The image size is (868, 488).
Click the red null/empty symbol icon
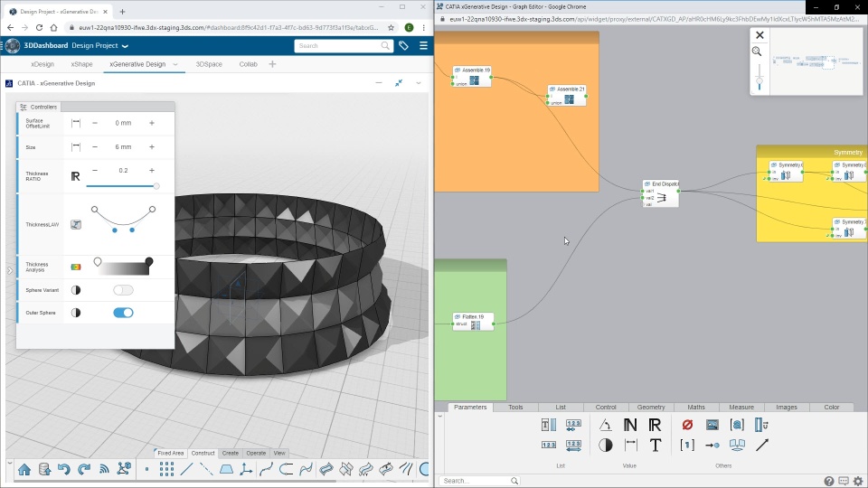[x=687, y=425]
